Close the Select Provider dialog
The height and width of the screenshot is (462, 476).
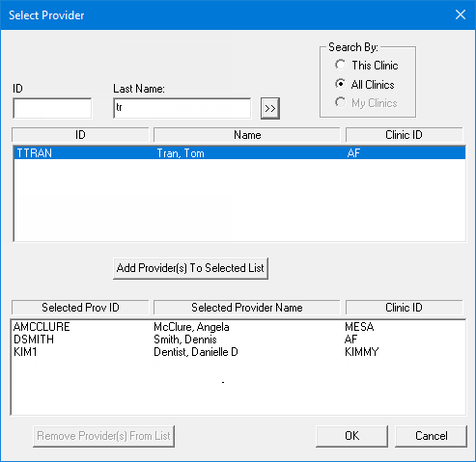(461, 14)
